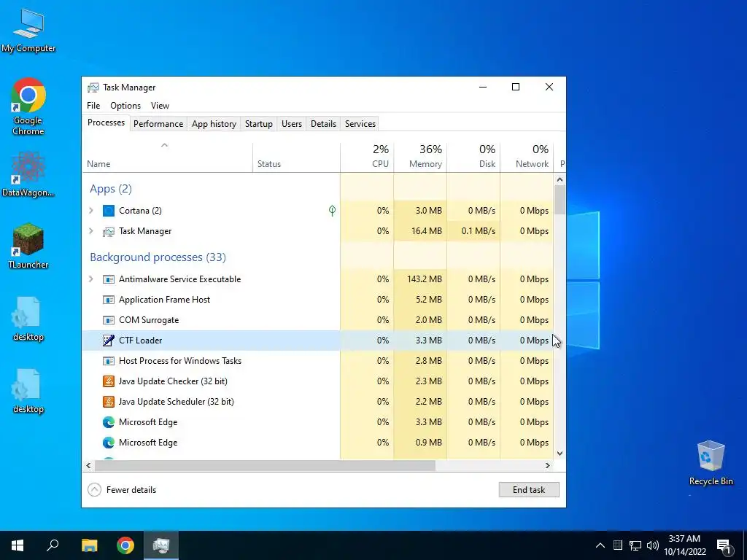Screen dimensions: 747x560
Task: Click the Task Manager process row icon
Action: tap(109, 231)
